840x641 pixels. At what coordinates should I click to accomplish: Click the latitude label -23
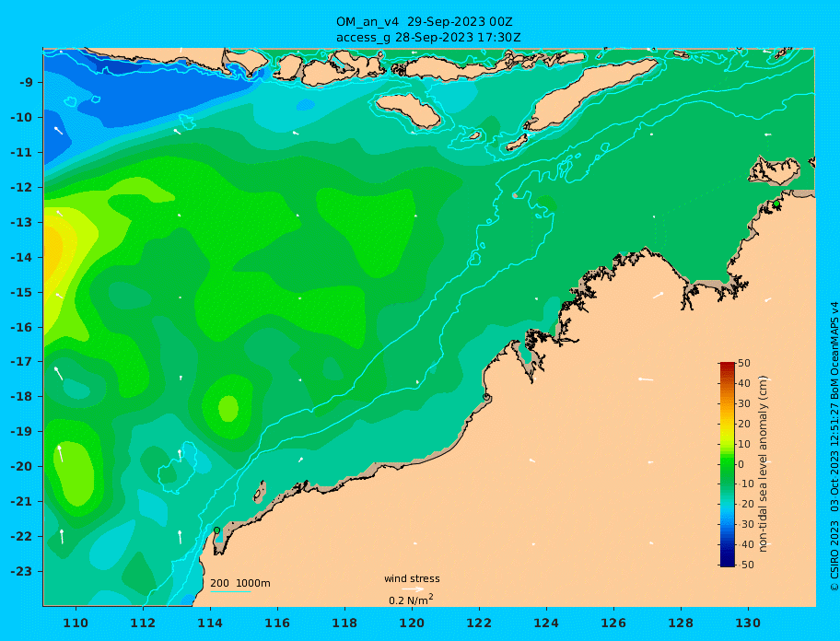pyautogui.click(x=21, y=571)
